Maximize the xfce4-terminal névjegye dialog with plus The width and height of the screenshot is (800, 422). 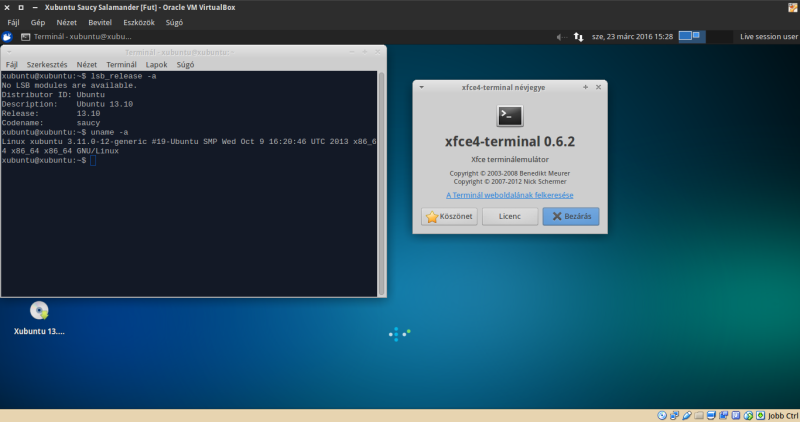point(585,87)
